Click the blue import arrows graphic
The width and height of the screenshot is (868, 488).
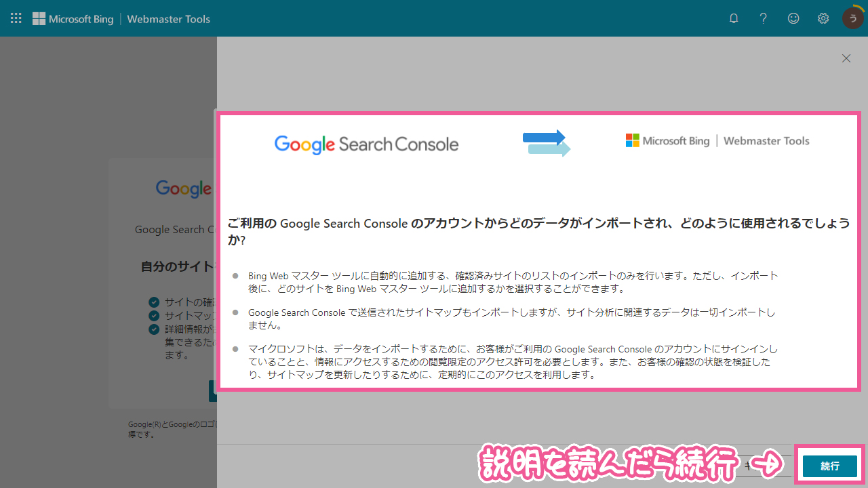[547, 143]
